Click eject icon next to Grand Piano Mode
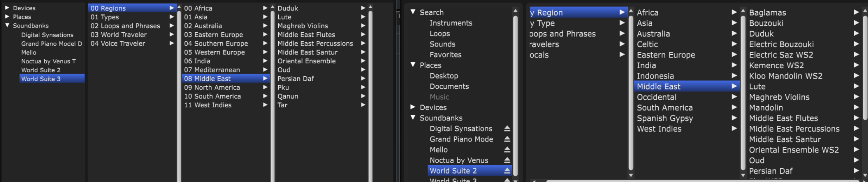 pyautogui.click(x=507, y=139)
